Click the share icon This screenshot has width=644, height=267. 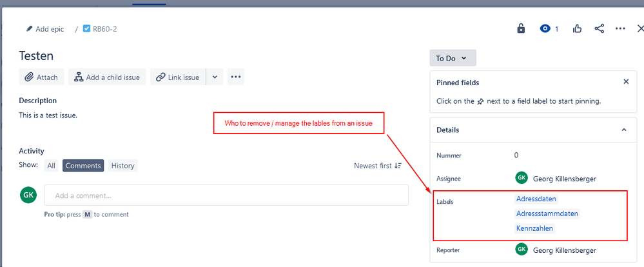pos(600,28)
